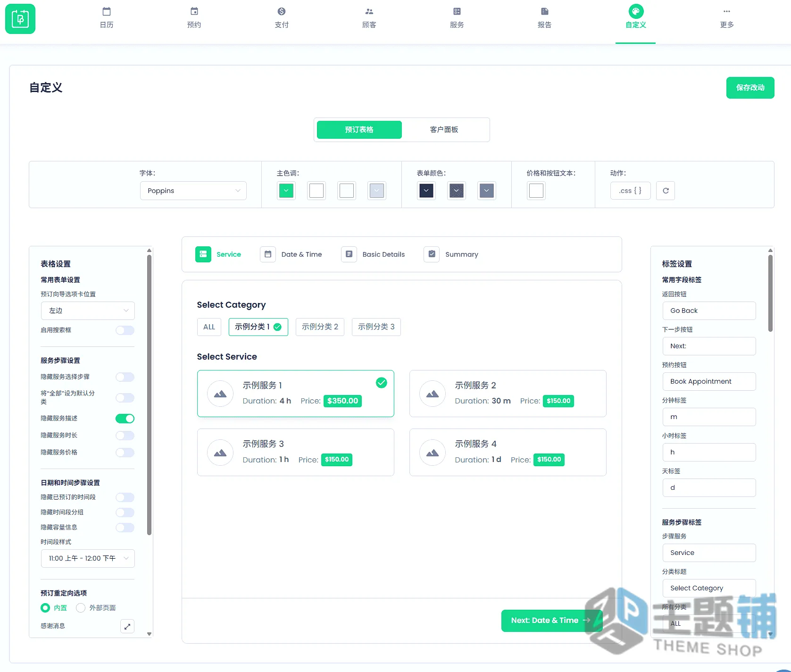This screenshot has height=672, width=791.
Task: Open the second white 主色调 swatch
Action: pyautogui.click(x=316, y=191)
